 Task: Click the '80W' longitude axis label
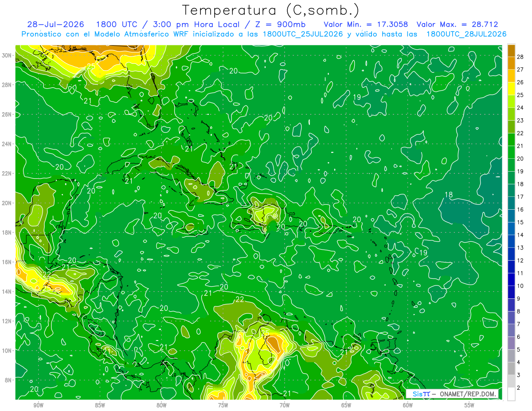pos(161,405)
